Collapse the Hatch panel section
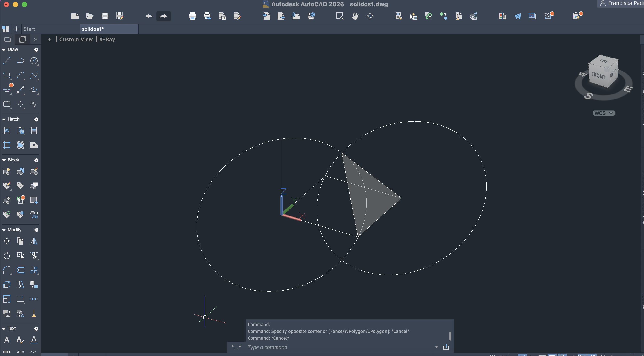 (4, 119)
